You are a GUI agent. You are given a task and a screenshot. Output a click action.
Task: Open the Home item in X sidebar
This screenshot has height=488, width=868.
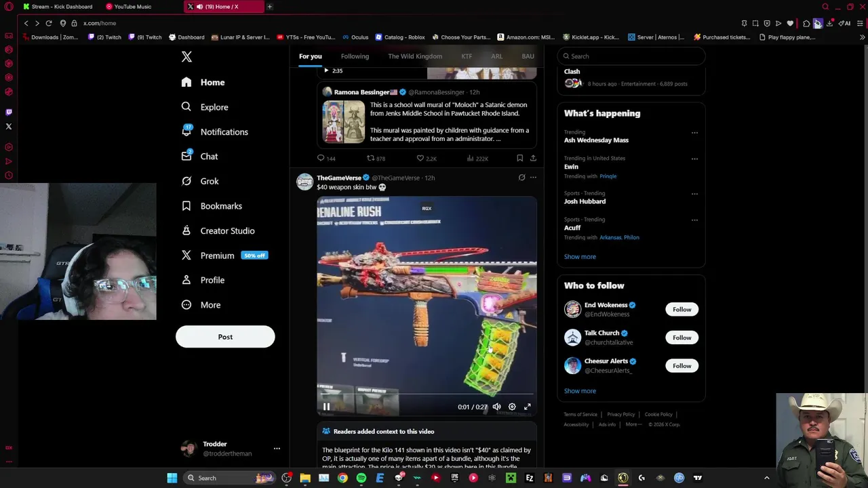(x=203, y=82)
